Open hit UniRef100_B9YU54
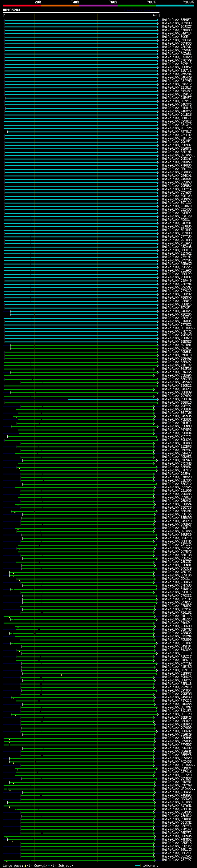This screenshot has width=197, height=868. coord(176,690)
